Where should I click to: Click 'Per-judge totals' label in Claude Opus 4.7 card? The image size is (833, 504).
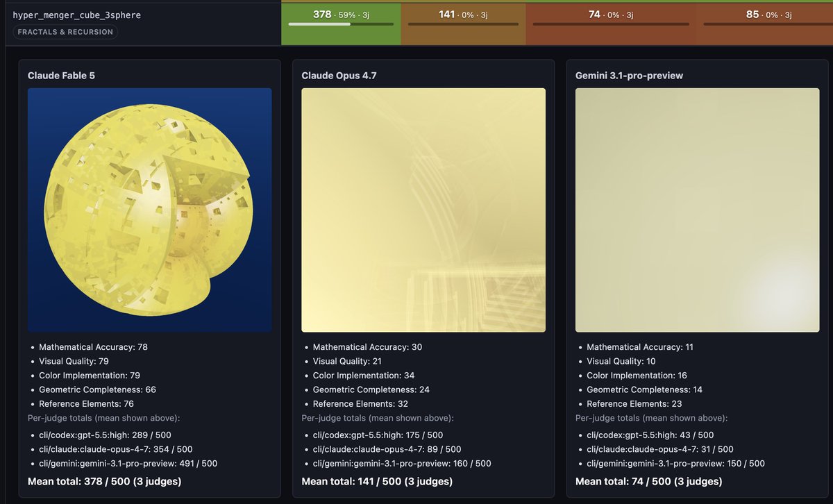tap(378, 418)
